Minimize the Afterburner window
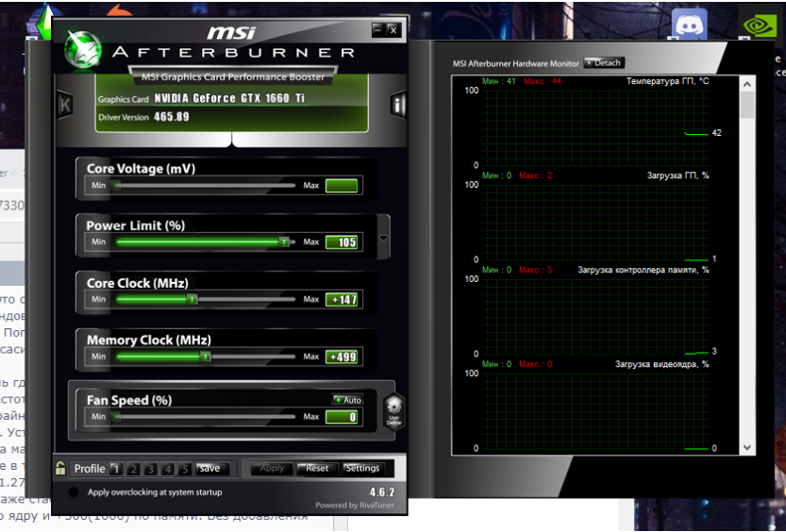 (x=378, y=30)
